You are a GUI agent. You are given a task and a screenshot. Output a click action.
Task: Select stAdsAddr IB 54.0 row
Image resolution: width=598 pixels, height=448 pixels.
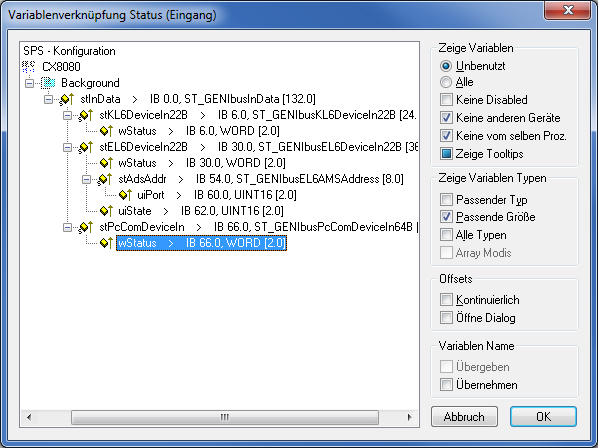(x=261, y=179)
